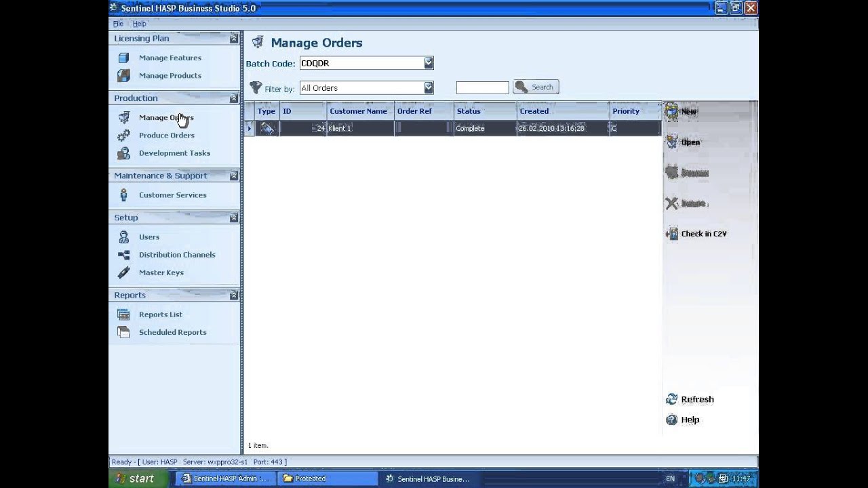Click the Development Tasks icon
Screen dimensions: 868x488
coord(123,153)
